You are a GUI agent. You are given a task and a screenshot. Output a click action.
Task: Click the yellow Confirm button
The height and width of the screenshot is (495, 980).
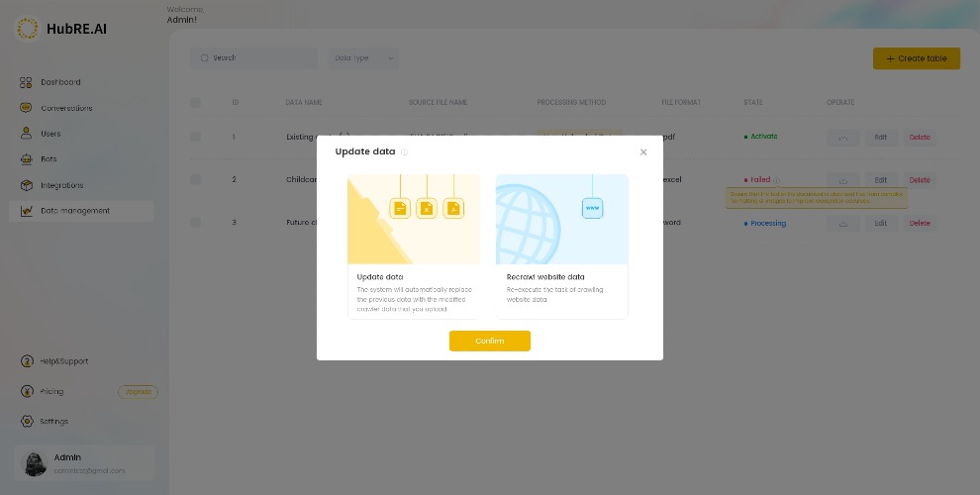489,342
